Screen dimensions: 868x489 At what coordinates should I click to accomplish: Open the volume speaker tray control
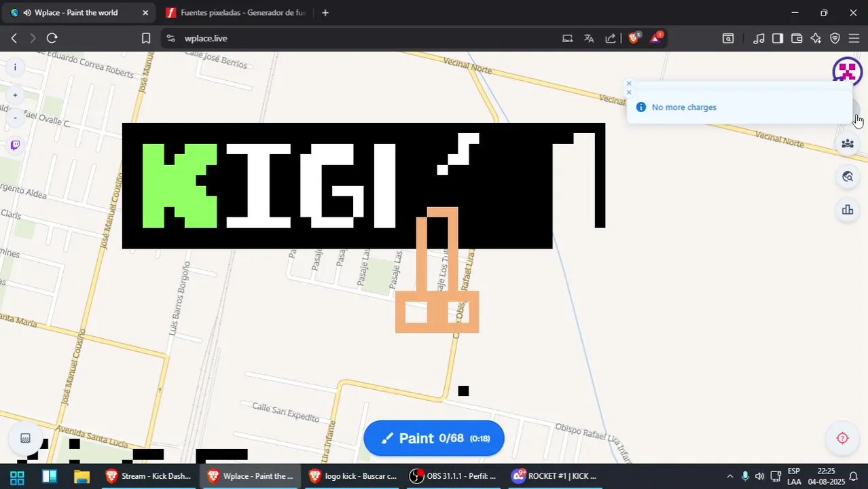point(759,476)
